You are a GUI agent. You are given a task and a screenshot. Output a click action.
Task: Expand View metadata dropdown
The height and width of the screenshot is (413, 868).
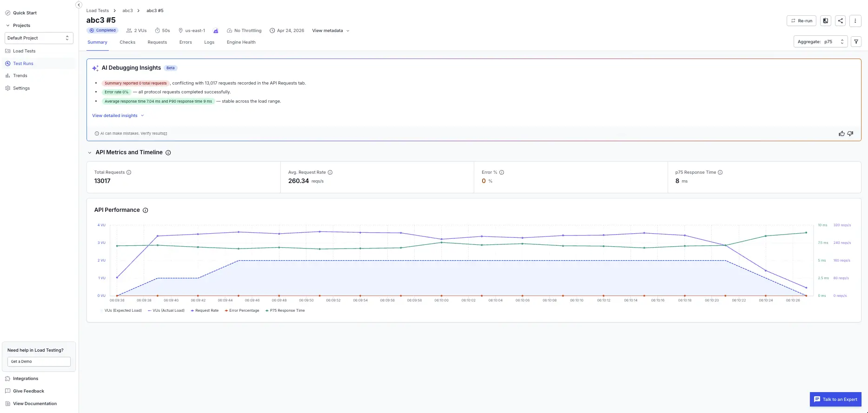coord(331,31)
